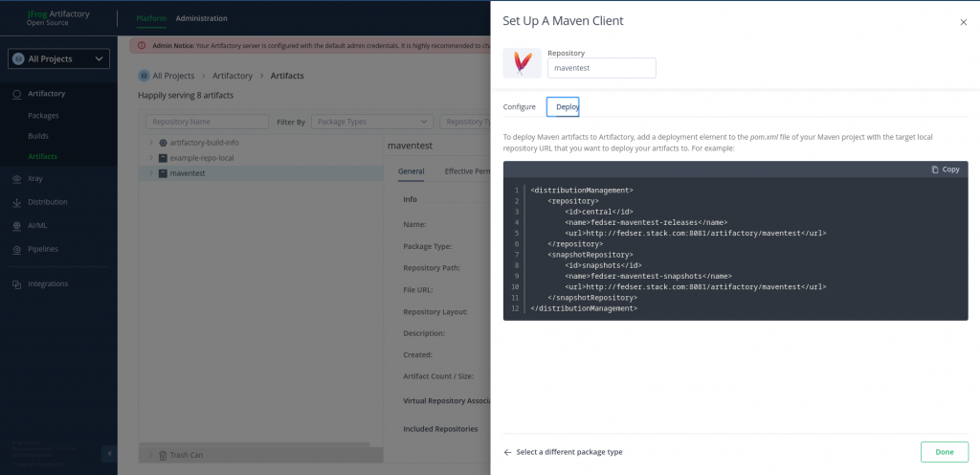The image size is (980, 475).
Task: Open Pipelines in the sidebar
Action: (x=42, y=249)
